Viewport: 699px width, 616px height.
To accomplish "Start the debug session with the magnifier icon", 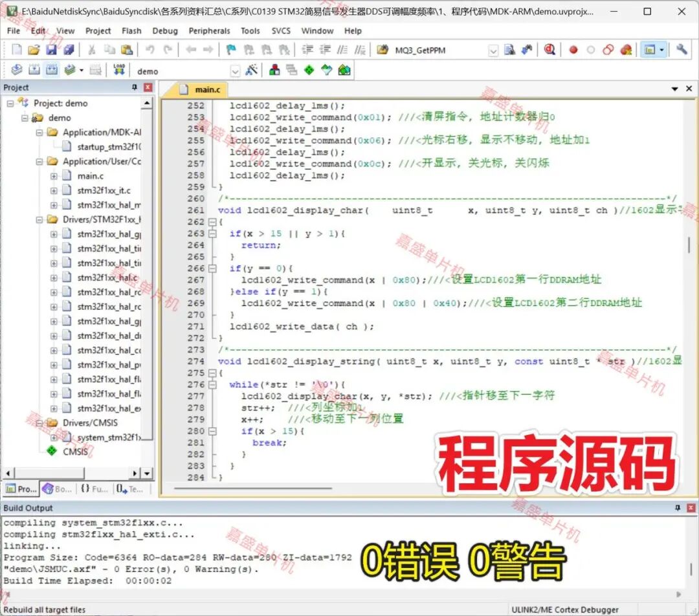I will 549,49.
